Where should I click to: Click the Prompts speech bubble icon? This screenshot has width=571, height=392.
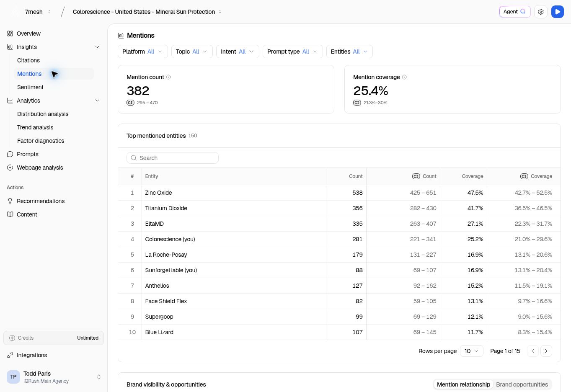coord(10,154)
